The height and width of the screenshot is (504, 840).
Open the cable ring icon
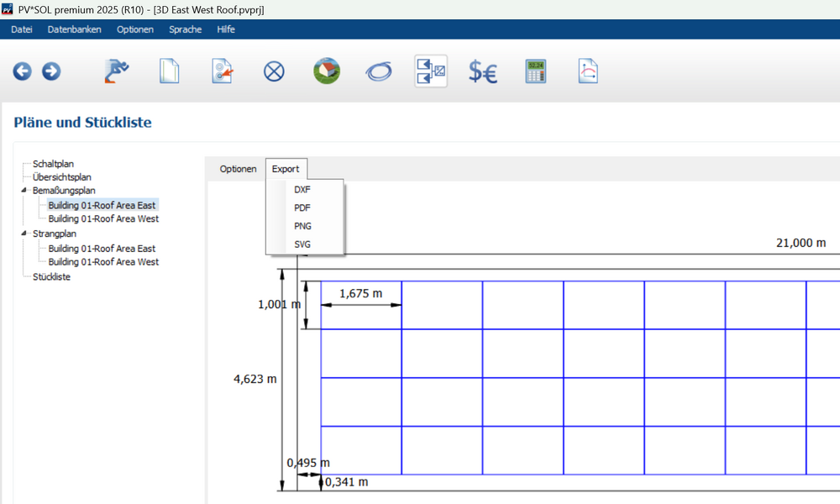click(378, 72)
